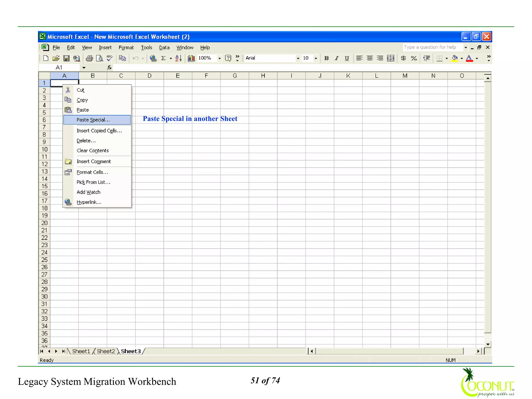Click the Insert Function fx icon
This screenshot has width=532, height=399.
coord(109,68)
